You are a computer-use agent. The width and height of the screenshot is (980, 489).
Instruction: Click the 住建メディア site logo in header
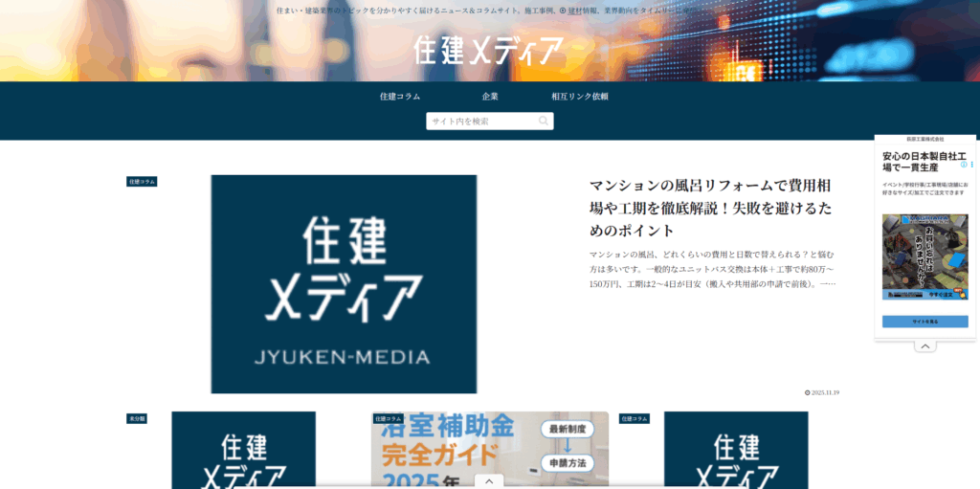489,51
